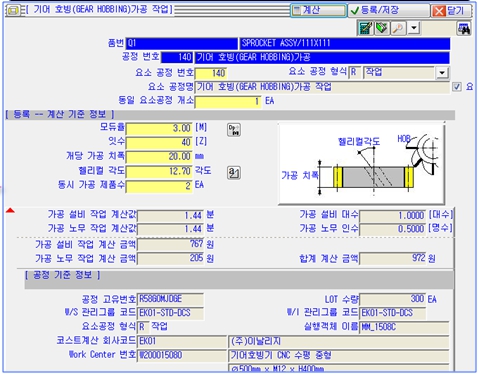The height and width of the screenshot is (375, 479).
Task: Save using the 등록/저장 button
Action: [x=389, y=10]
